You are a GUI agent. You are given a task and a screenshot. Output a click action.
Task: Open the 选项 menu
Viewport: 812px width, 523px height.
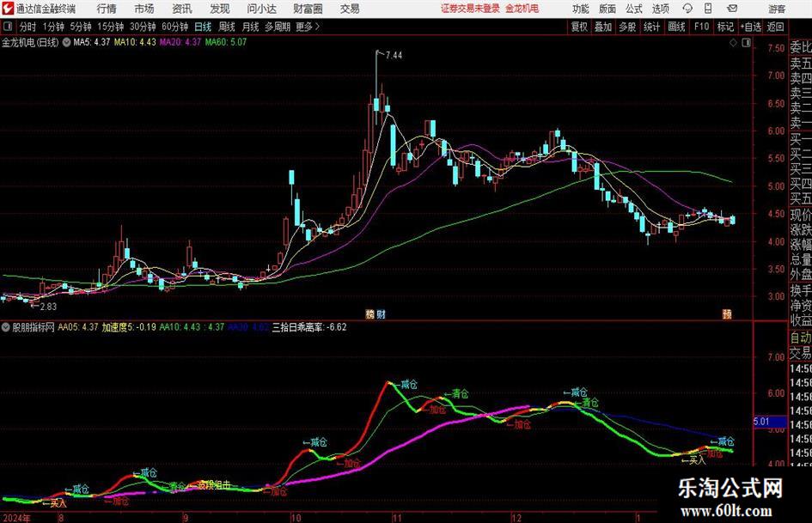pyautogui.click(x=661, y=9)
